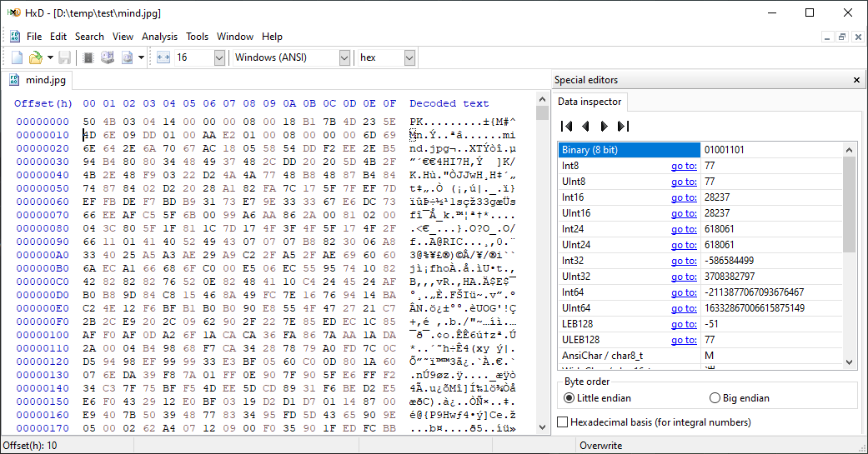
Task: Click the HxD app icon in menu bar
Action: tap(15, 37)
